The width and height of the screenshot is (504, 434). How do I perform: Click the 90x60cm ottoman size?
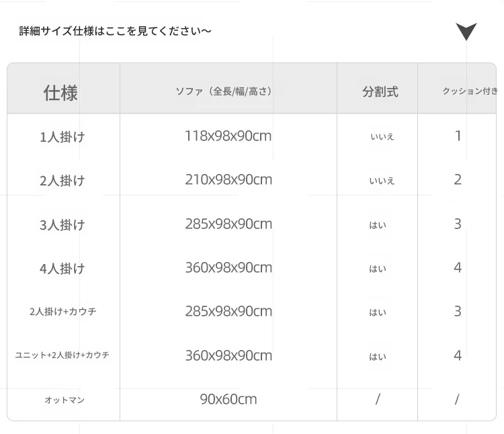click(x=228, y=399)
